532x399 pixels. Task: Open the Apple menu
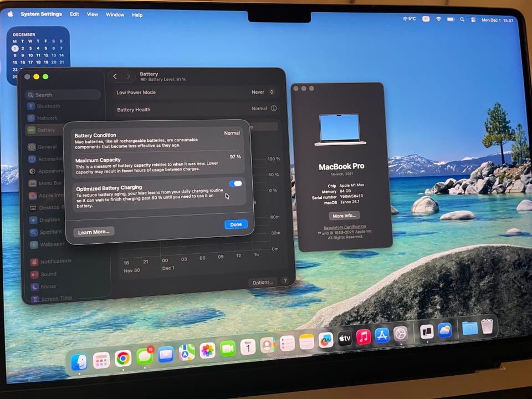11,14
